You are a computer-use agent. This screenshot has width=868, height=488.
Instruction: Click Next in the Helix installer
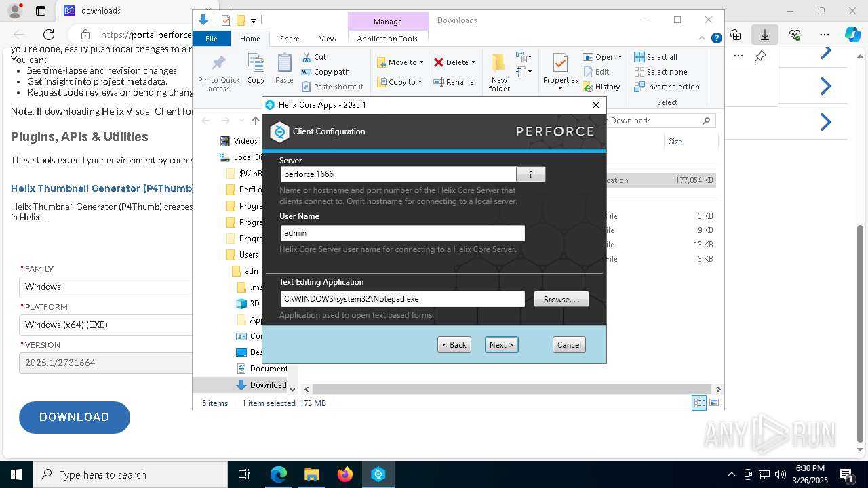point(501,344)
